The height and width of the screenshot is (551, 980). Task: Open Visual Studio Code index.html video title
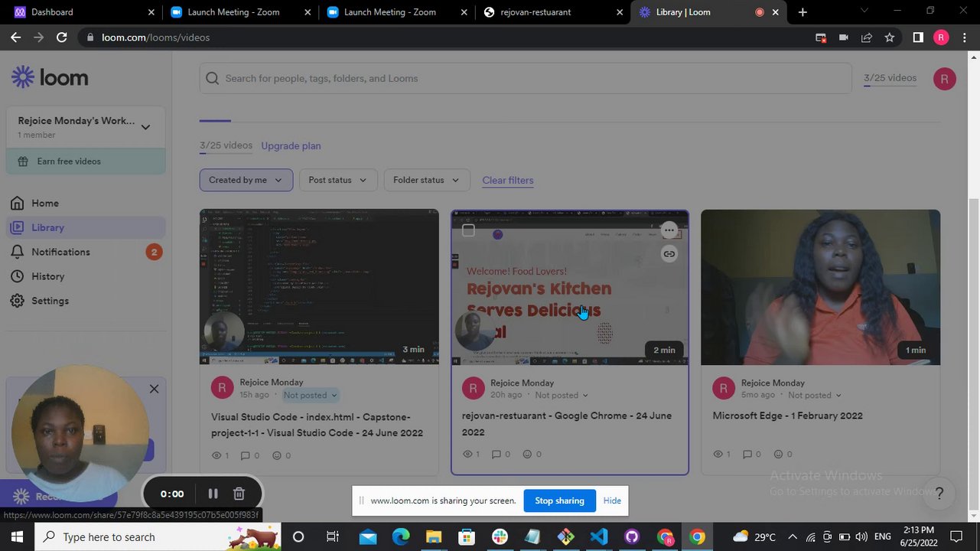pyautogui.click(x=317, y=425)
